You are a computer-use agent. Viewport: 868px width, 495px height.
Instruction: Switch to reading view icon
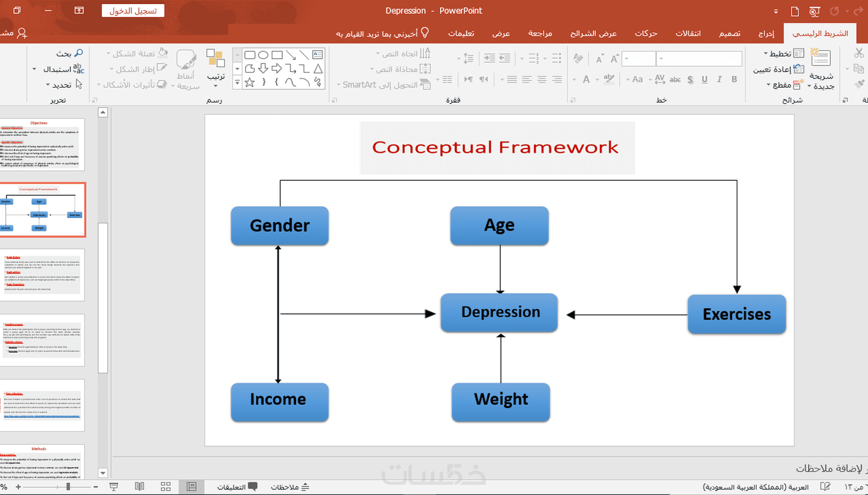(139, 487)
